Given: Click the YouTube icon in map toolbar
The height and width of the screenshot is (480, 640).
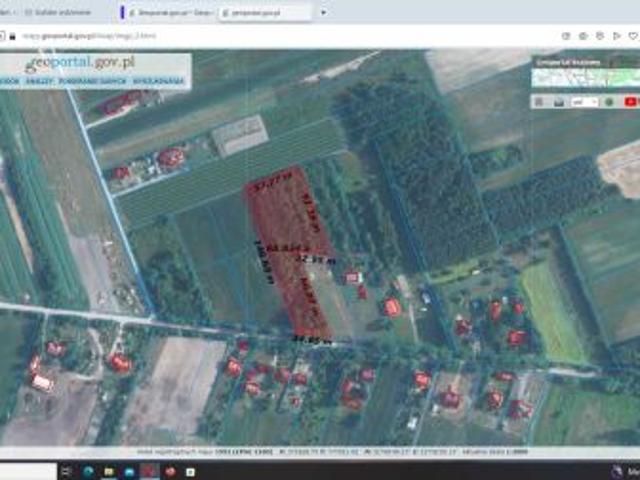Looking at the screenshot, I should click(x=631, y=101).
